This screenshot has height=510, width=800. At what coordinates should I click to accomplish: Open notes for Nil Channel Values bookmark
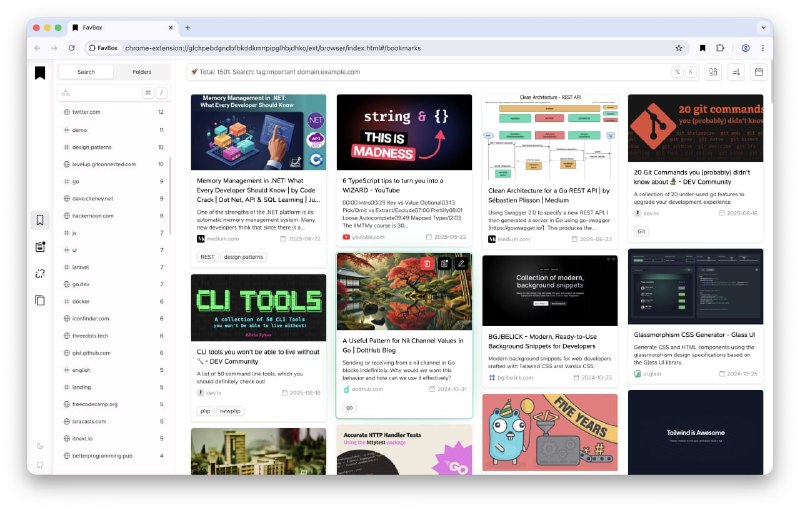[444, 264]
